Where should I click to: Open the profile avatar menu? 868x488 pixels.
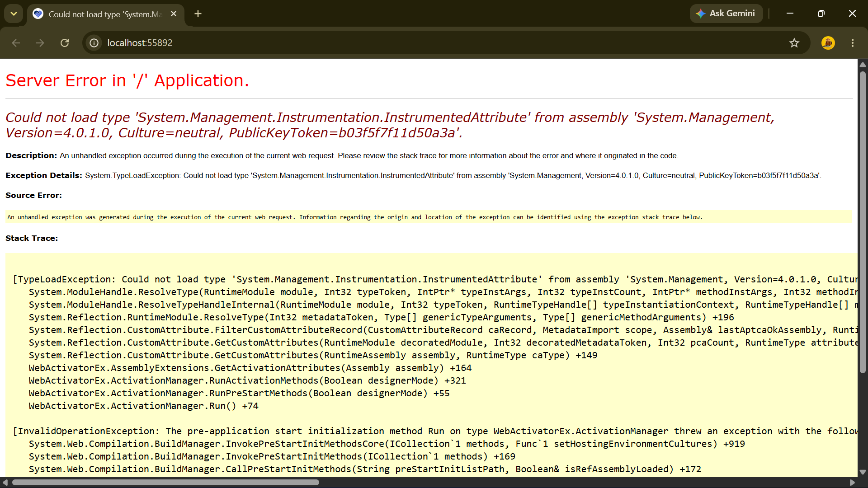pyautogui.click(x=828, y=43)
